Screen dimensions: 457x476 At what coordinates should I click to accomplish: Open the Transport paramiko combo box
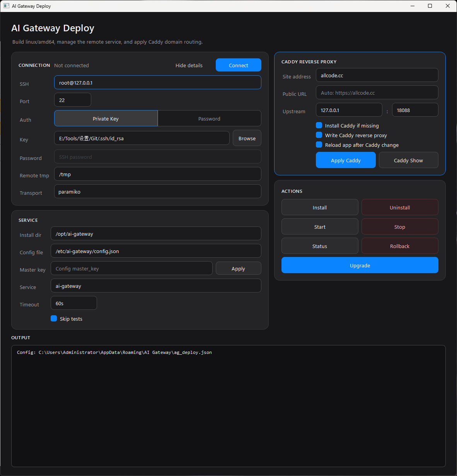click(158, 191)
